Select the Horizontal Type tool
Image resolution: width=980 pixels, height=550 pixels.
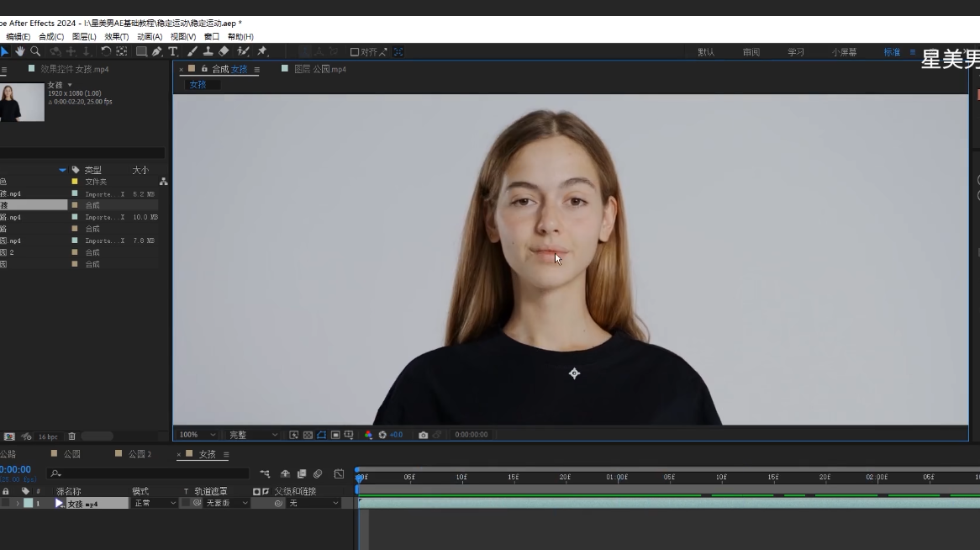(x=173, y=52)
